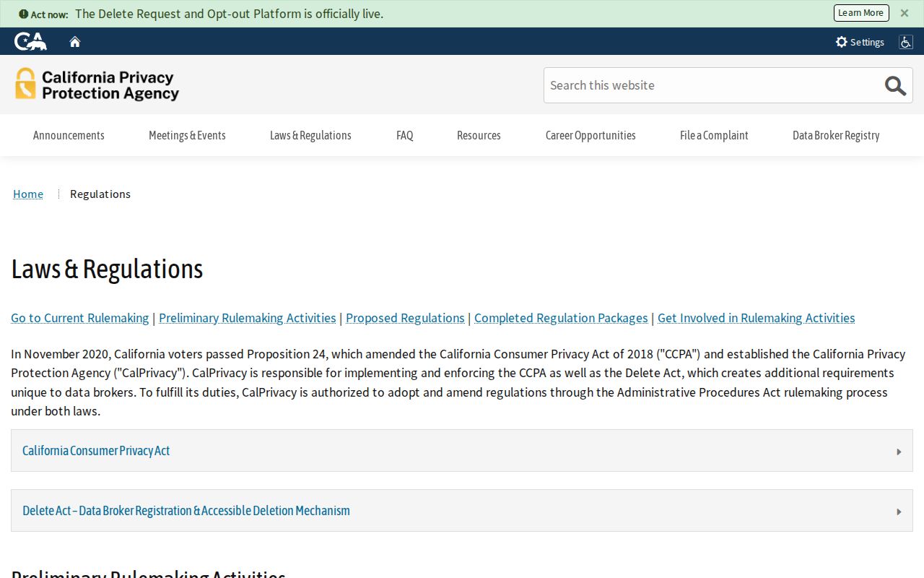Viewport: 924px width, 578px height.
Task: Open the Resources menu
Action: [x=479, y=135]
